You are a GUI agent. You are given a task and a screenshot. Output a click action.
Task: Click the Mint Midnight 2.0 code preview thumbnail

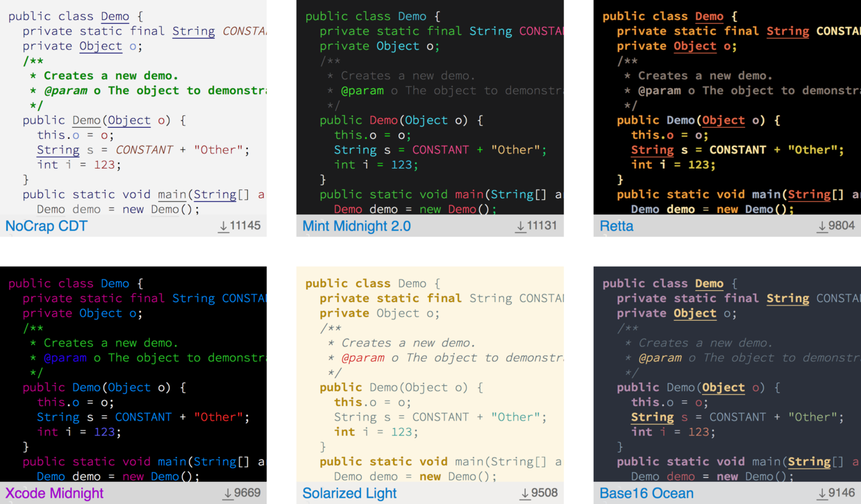[x=430, y=107]
